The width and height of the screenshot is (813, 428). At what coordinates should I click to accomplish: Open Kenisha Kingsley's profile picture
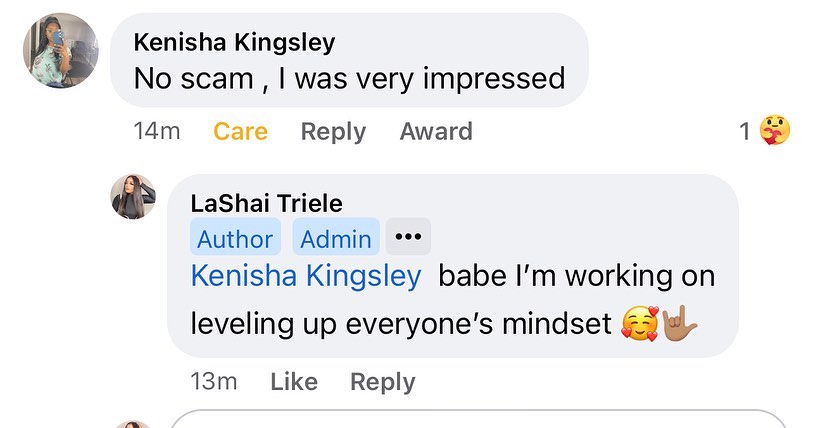60,50
